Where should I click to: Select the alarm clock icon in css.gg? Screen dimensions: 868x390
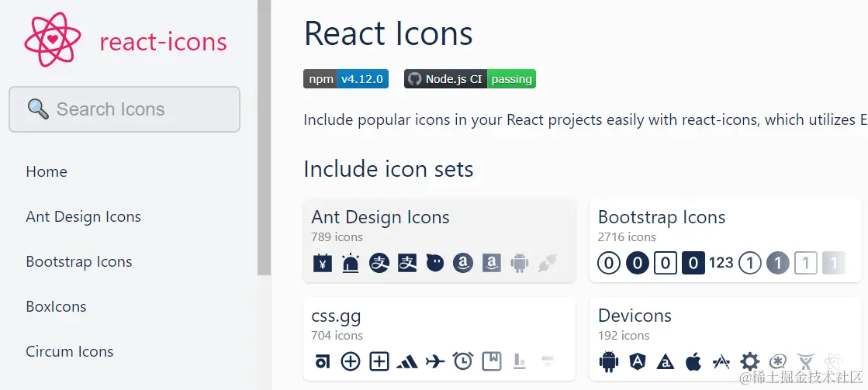pos(463,361)
